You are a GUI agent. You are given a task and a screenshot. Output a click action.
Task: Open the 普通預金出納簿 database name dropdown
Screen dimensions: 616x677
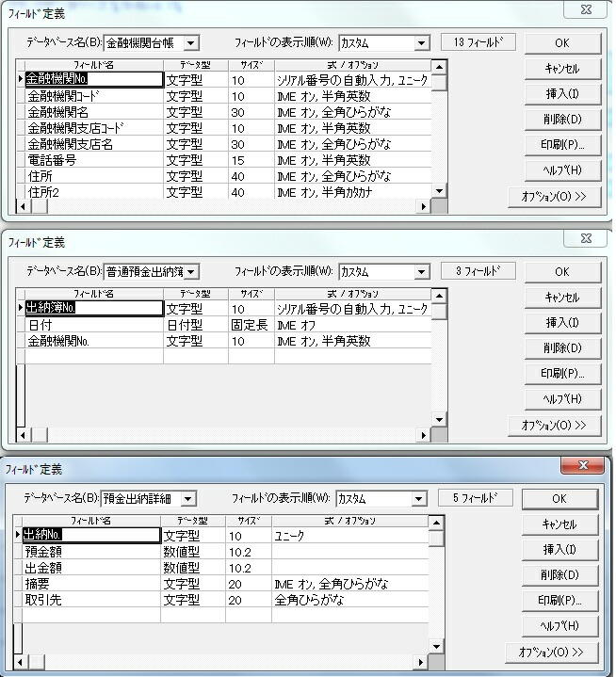point(190,272)
